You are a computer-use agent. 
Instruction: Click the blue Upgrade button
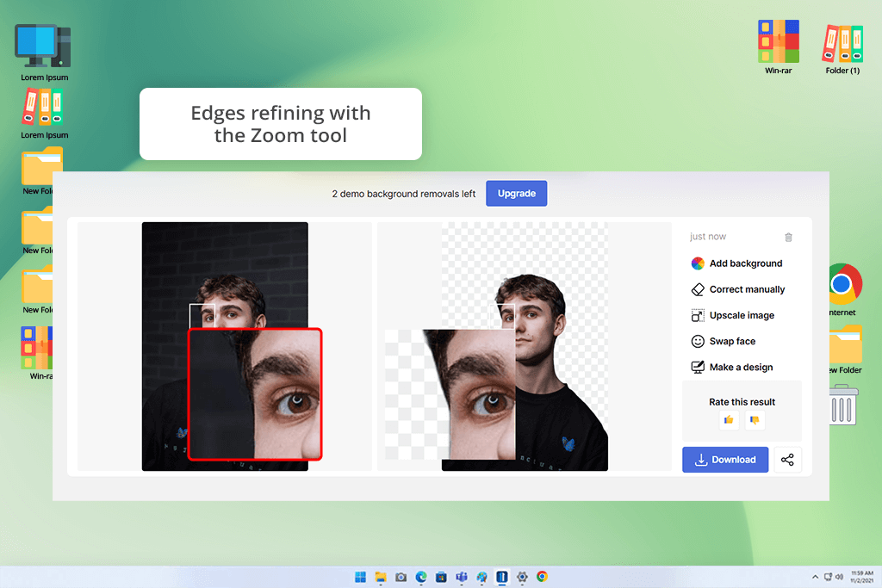[517, 194]
